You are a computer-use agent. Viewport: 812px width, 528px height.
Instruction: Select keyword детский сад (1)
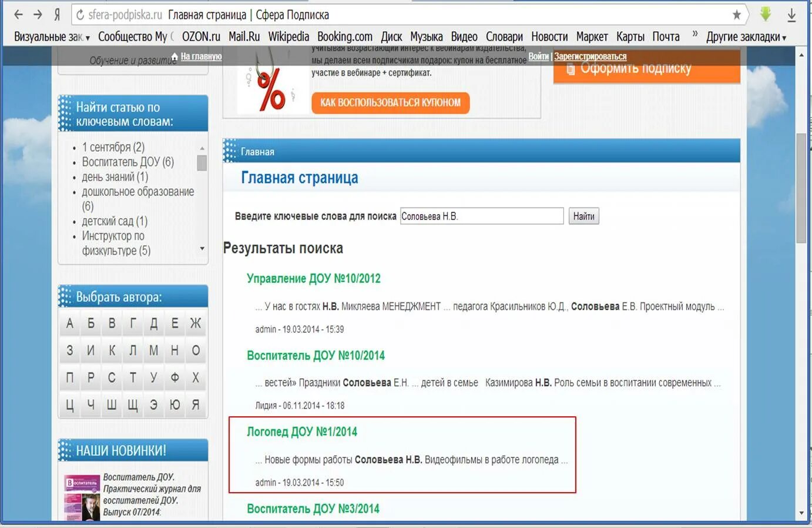(115, 221)
